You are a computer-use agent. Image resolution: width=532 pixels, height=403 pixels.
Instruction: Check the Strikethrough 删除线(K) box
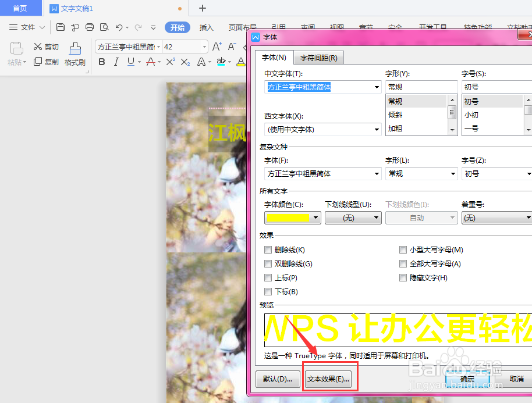click(x=268, y=250)
